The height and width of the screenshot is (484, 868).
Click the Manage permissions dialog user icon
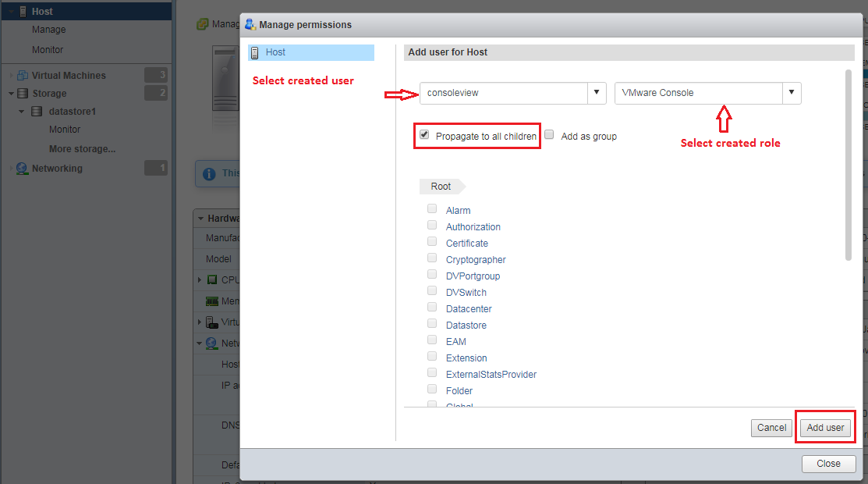point(250,24)
